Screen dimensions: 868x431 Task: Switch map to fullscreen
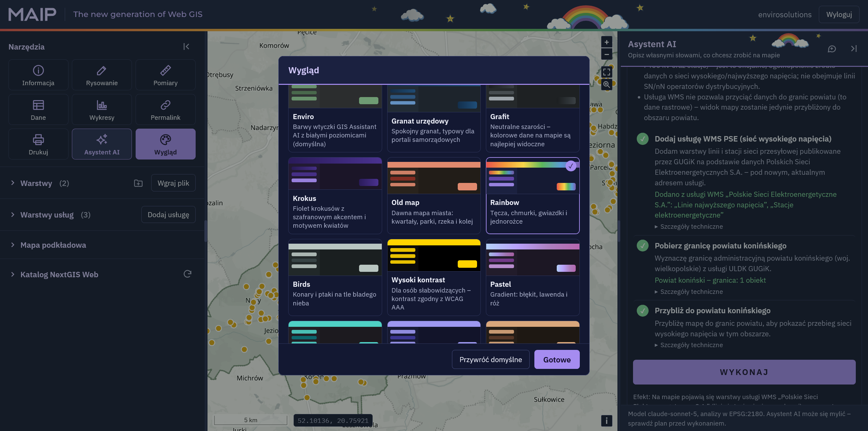[607, 72]
